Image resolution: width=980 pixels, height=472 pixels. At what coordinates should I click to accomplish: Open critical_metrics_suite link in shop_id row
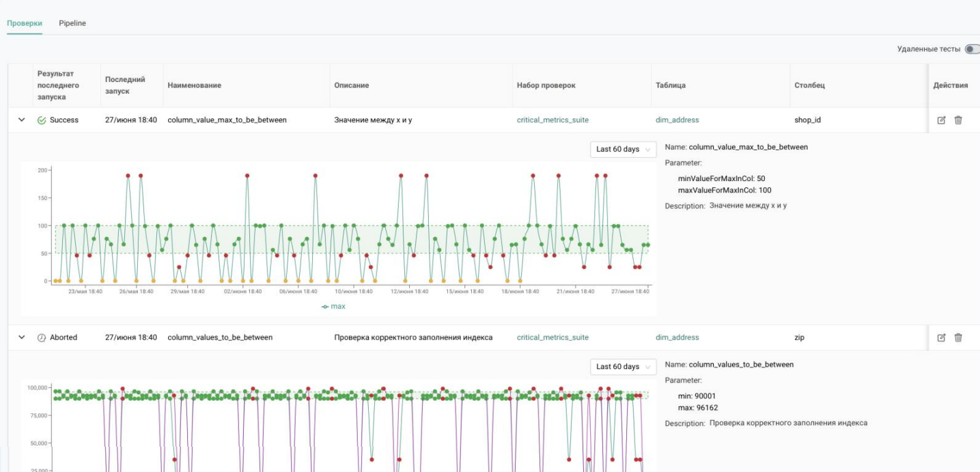(x=552, y=120)
